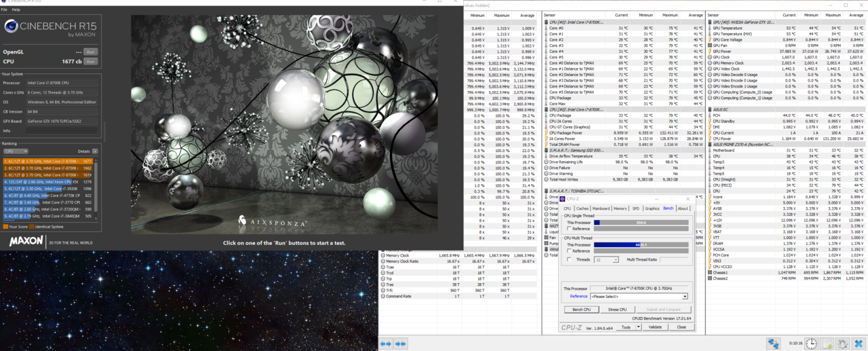This screenshot has width=868, height=351.
Task: Select the i7-3840QM 505 ranking row
Action: [48, 217]
